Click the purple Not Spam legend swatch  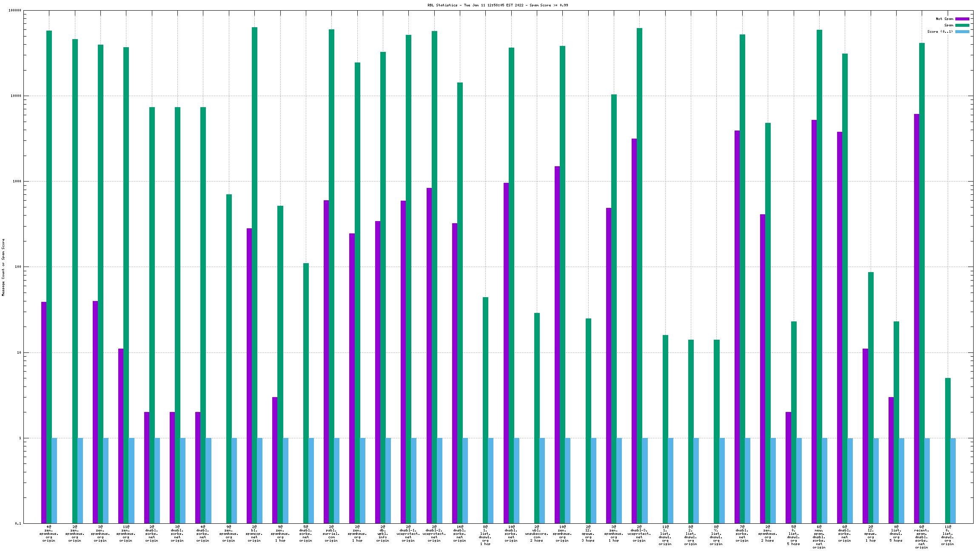[x=962, y=19]
